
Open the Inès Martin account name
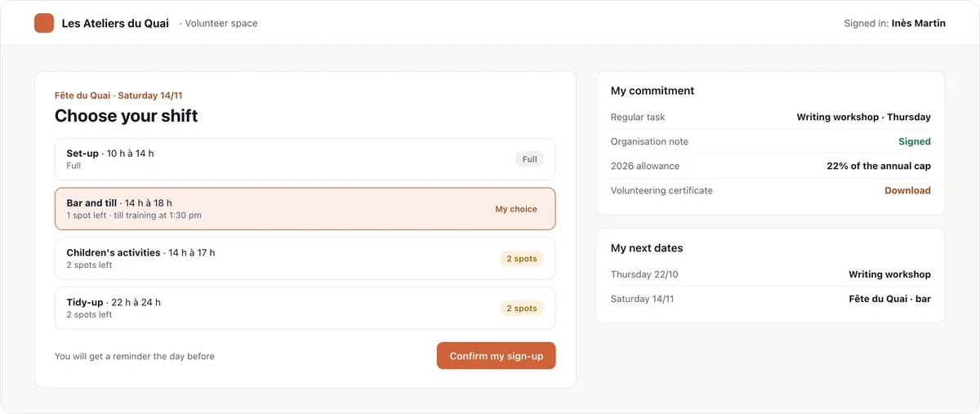coord(919,23)
